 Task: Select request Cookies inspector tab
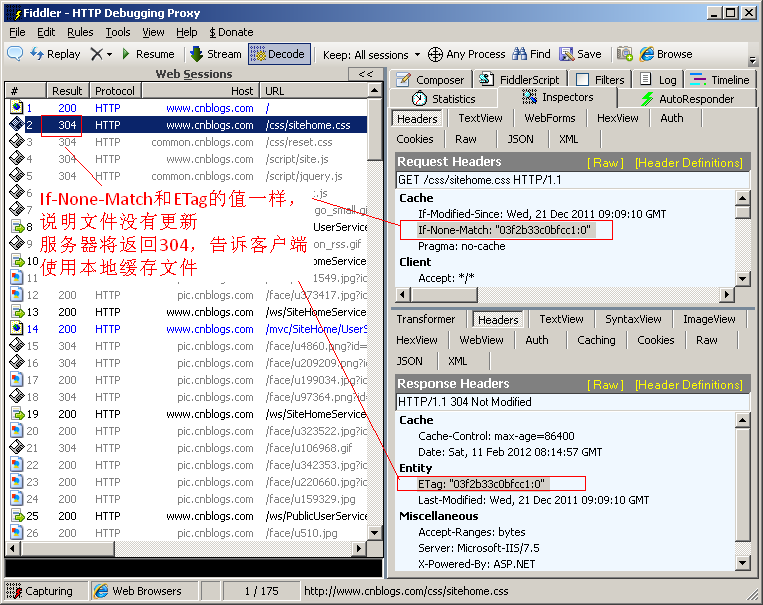tap(415, 139)
